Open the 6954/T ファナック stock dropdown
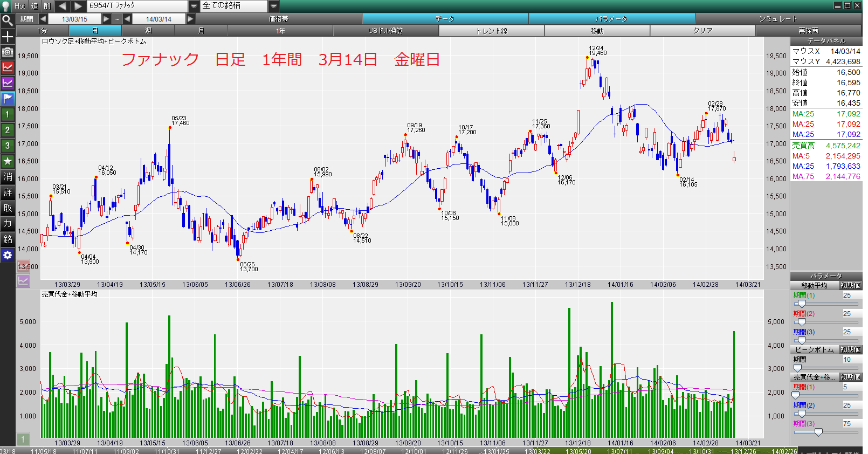The height and width of the screenshot is (454, 868). point(194,6)
